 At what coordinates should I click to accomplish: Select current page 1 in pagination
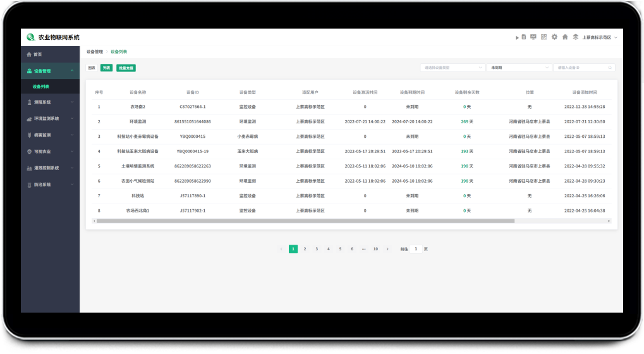point(293,249)
